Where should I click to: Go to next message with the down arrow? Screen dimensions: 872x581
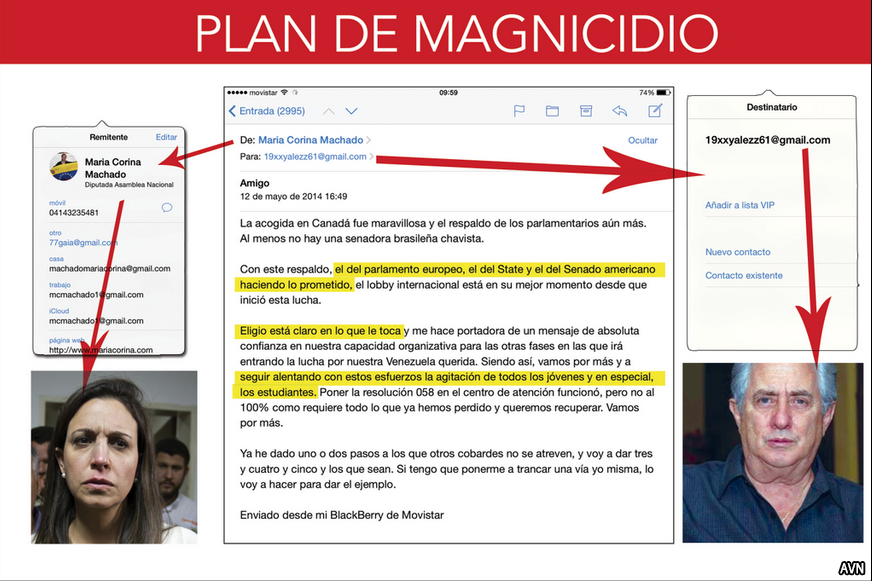click(x=354, y=111)
